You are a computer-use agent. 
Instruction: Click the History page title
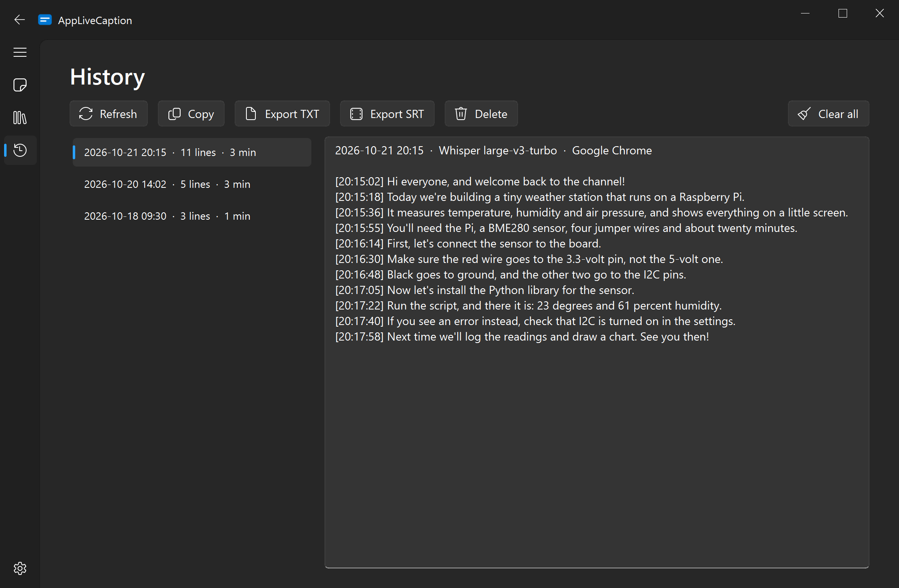107,77
